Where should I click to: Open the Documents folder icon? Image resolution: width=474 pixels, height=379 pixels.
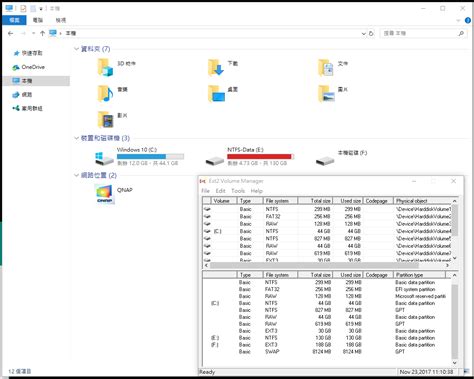point(326,67)
